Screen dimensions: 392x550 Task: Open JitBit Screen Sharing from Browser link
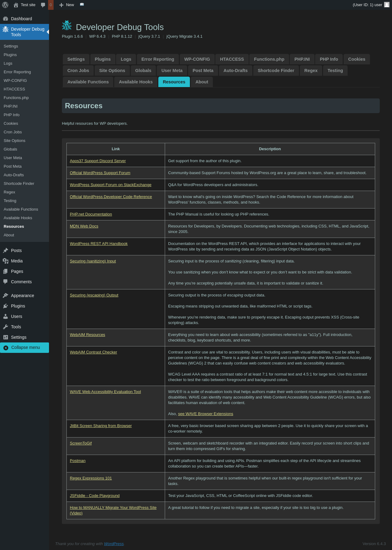click(101, 426)
